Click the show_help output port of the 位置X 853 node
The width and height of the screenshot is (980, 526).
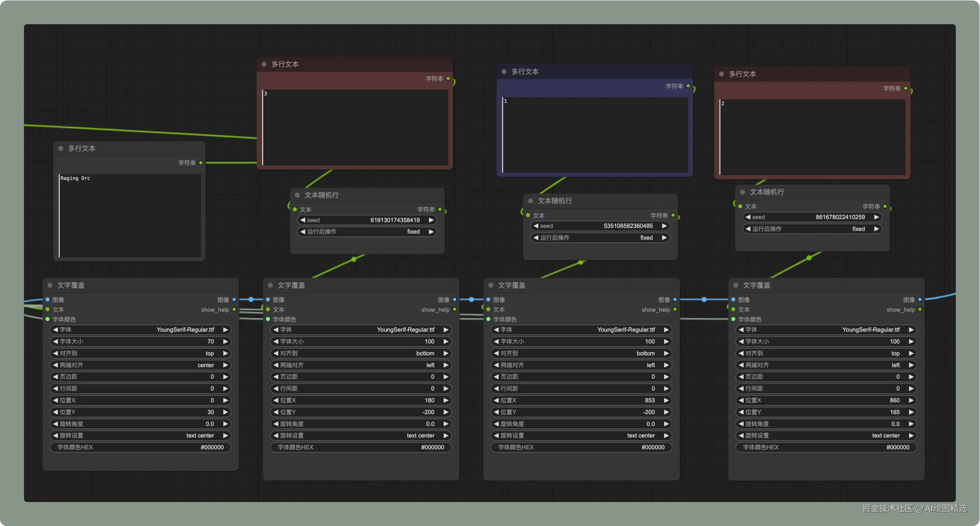pos(675,309)
